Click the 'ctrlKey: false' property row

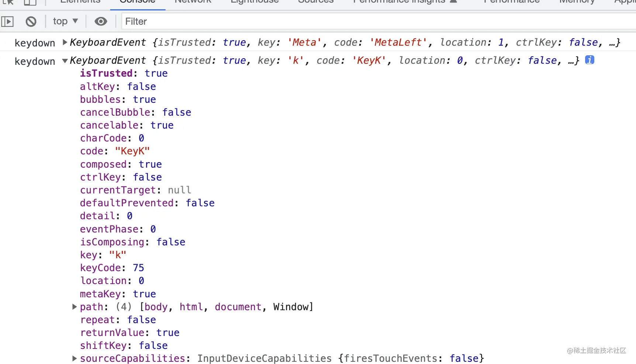(121, 177)
